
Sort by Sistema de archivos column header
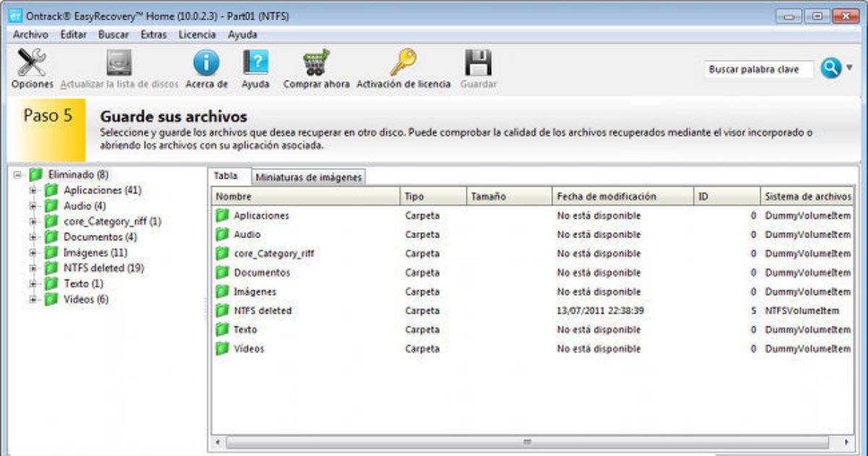[x=807, y=196]
